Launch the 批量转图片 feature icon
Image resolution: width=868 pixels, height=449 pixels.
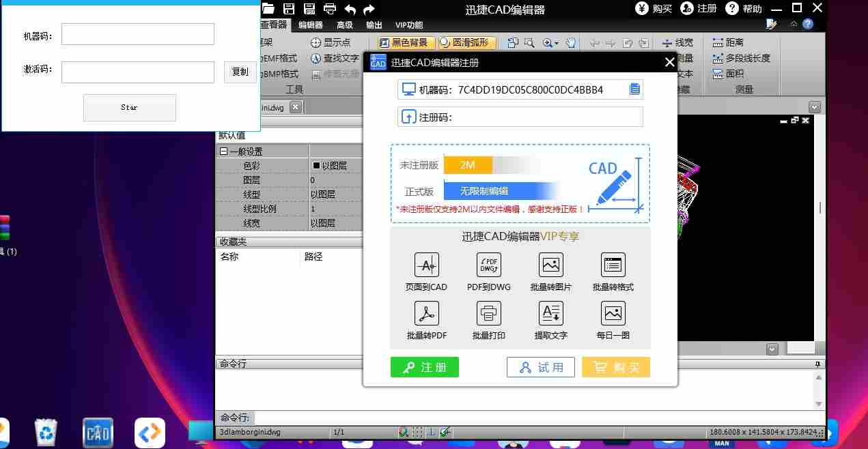coord(551,265)
